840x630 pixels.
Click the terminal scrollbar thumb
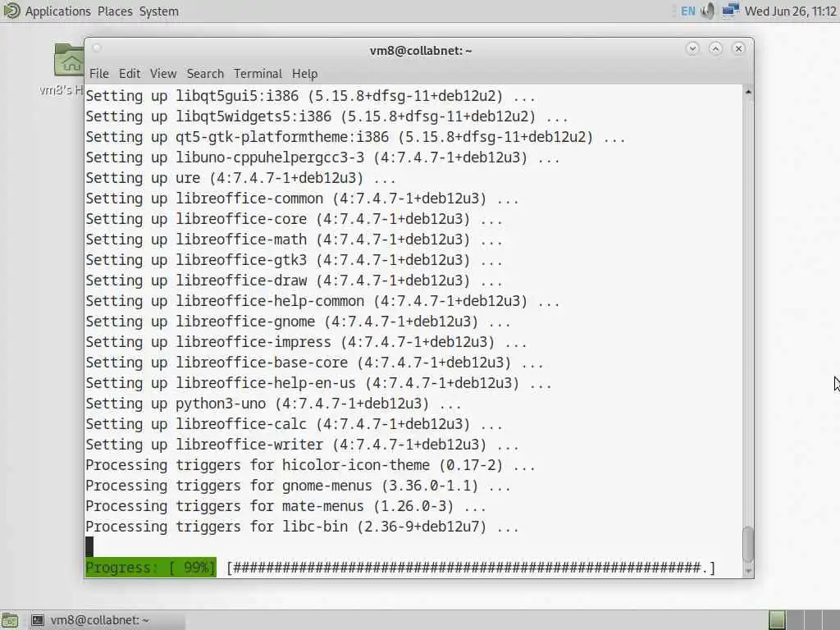click(748, 545)
